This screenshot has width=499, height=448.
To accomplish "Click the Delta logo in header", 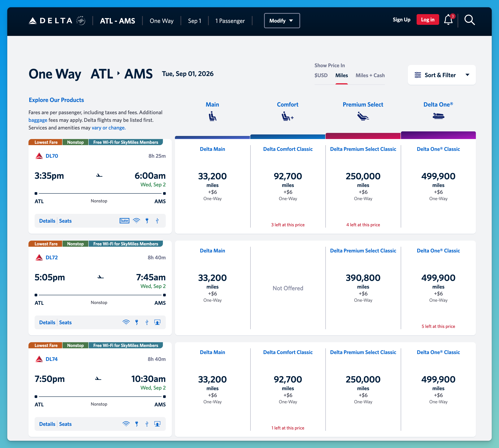I will [x=57, y=20].
